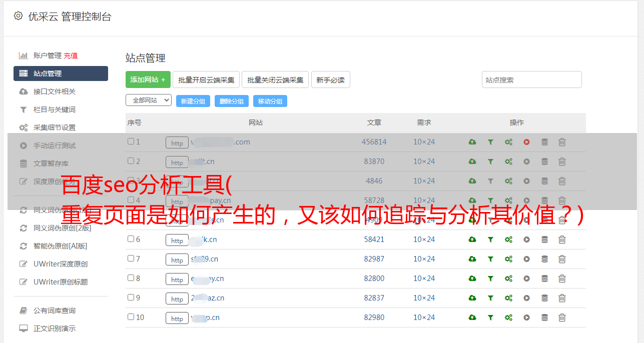Click the green 添加网站 + button
This screenshot has height=343, width=644.
pos(148,79)
